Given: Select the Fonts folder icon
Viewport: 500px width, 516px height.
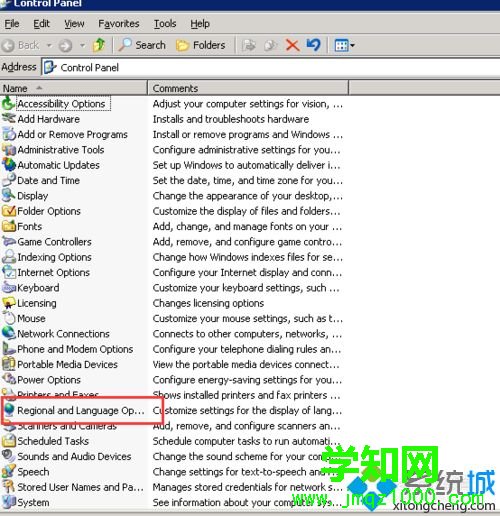Looking at the screenshot, I should click(x=9, y=226).
